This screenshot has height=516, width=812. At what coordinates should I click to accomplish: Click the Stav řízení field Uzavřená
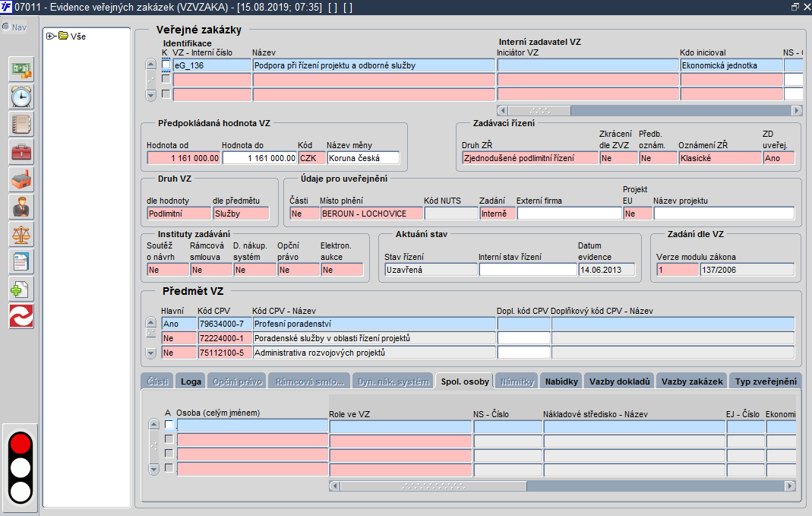click(431, 269)
